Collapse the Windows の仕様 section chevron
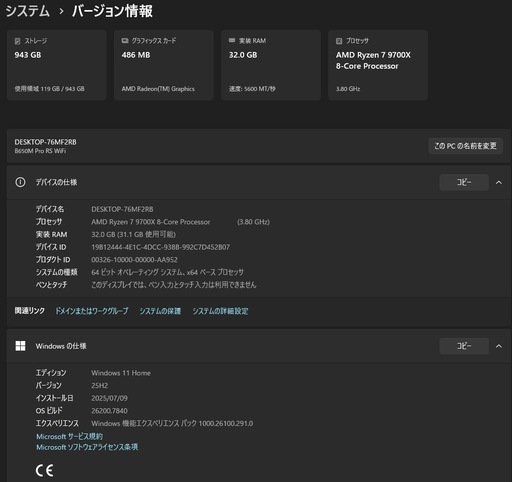 pyautogui.click(x=499, y=346)
